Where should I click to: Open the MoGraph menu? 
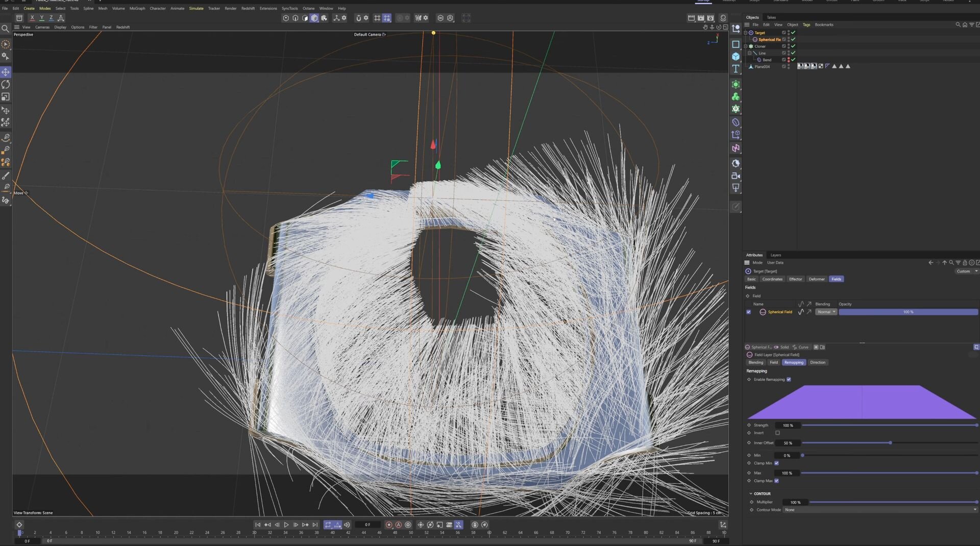[x=137, y=8]
